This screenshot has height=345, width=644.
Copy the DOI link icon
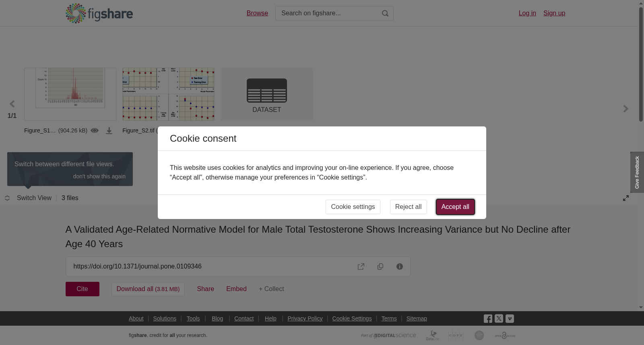coord(380,266)
